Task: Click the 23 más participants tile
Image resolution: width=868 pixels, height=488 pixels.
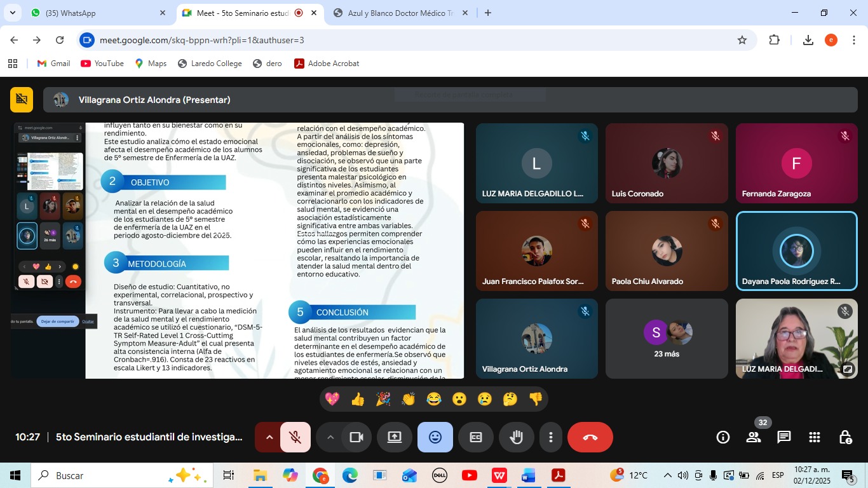Action: 666,339
